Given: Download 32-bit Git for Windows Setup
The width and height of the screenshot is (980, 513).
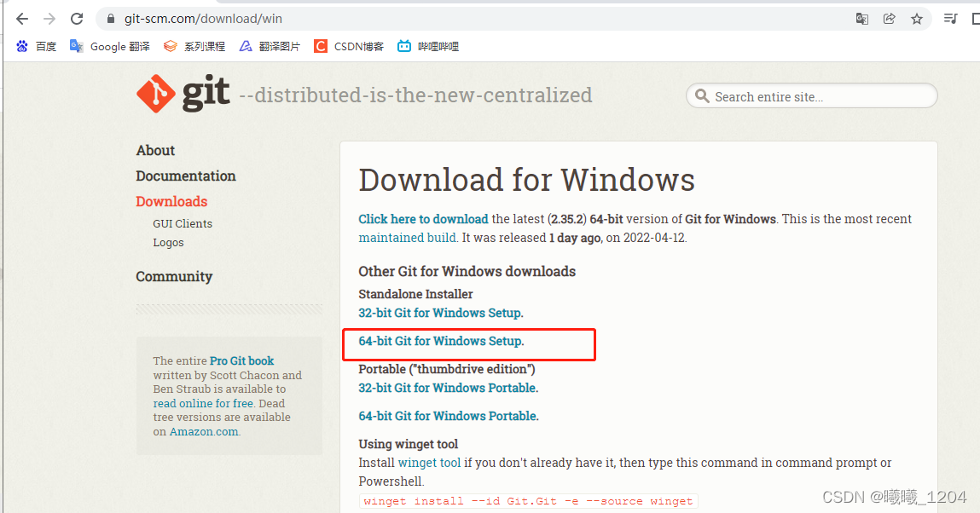Looking at the screenshot, I should (x=441, y=313).
